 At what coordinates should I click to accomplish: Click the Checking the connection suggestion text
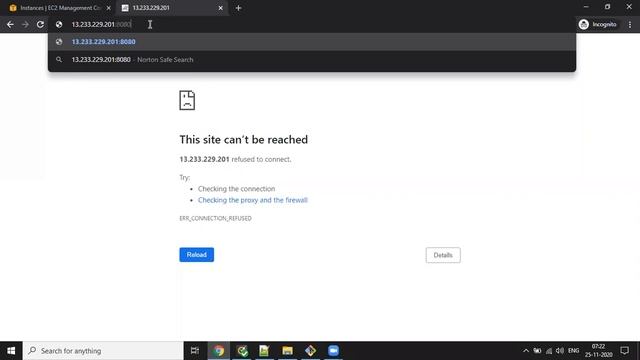pyautogui.click(x=236, y=189)
